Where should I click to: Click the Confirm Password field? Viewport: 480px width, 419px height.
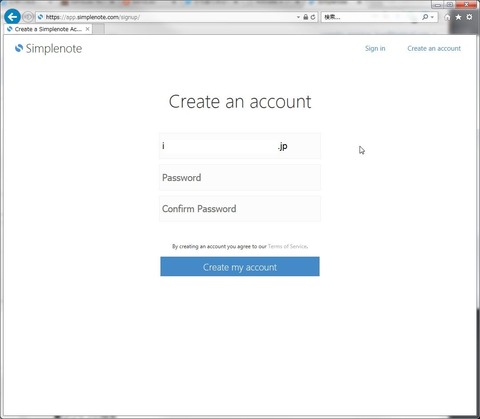(240, 209)
